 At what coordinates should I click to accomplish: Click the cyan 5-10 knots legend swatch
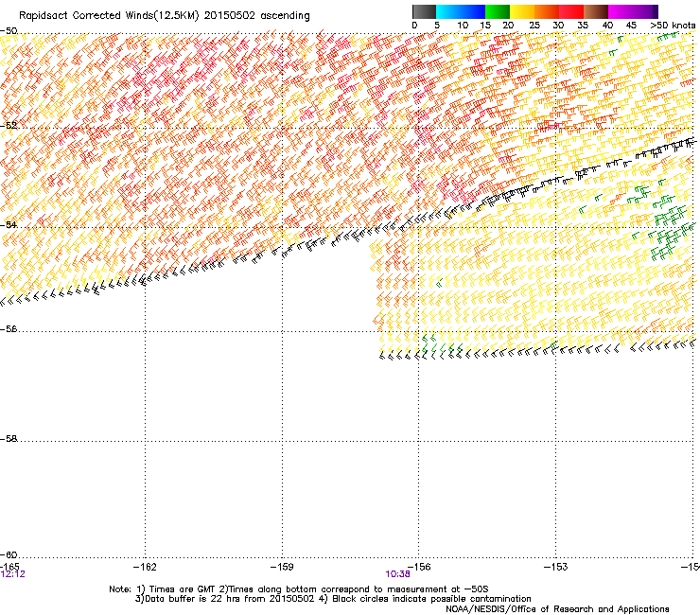[448, 11]
